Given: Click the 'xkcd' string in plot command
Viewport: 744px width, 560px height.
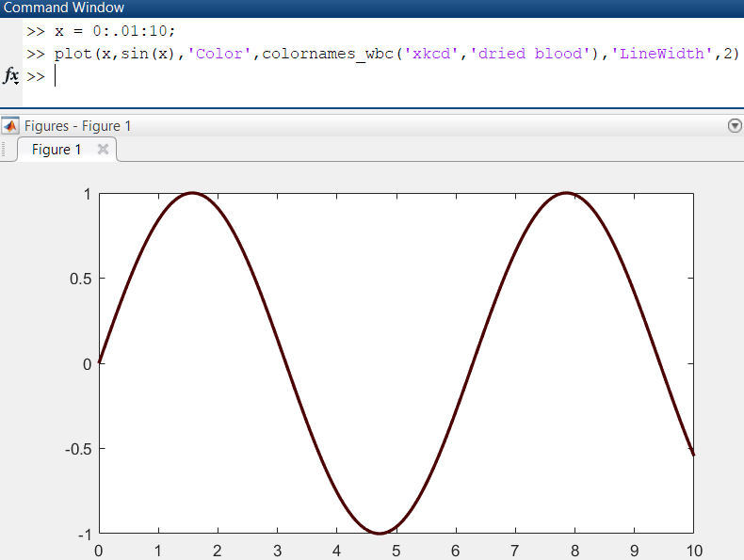Looking at the screenshot, I should (431, 54).
